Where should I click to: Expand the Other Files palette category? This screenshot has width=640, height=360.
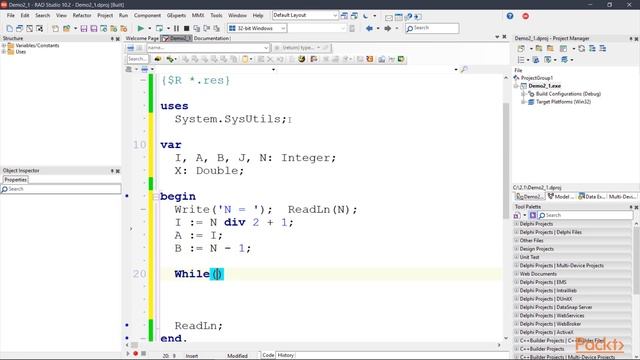pos(516,240)
